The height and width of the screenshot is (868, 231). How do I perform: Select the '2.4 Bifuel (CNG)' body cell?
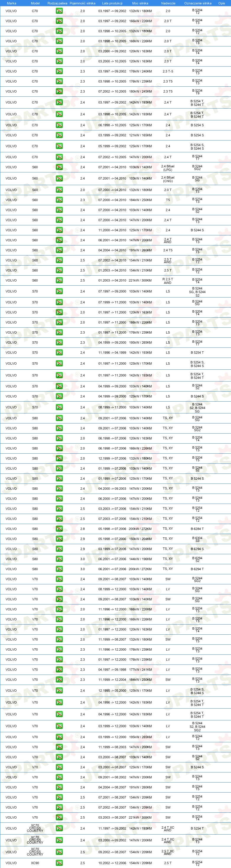pos(168,179)
